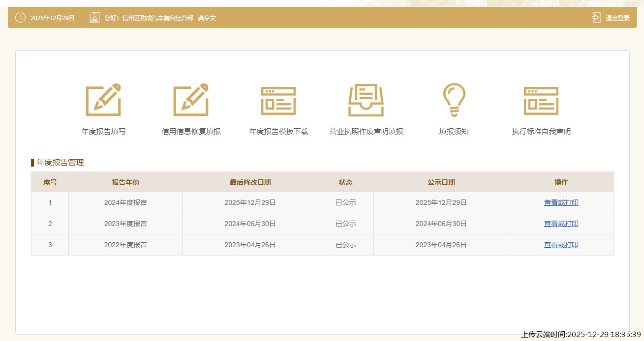Select the 营业执照作废声明填报 tray icon

366,100
